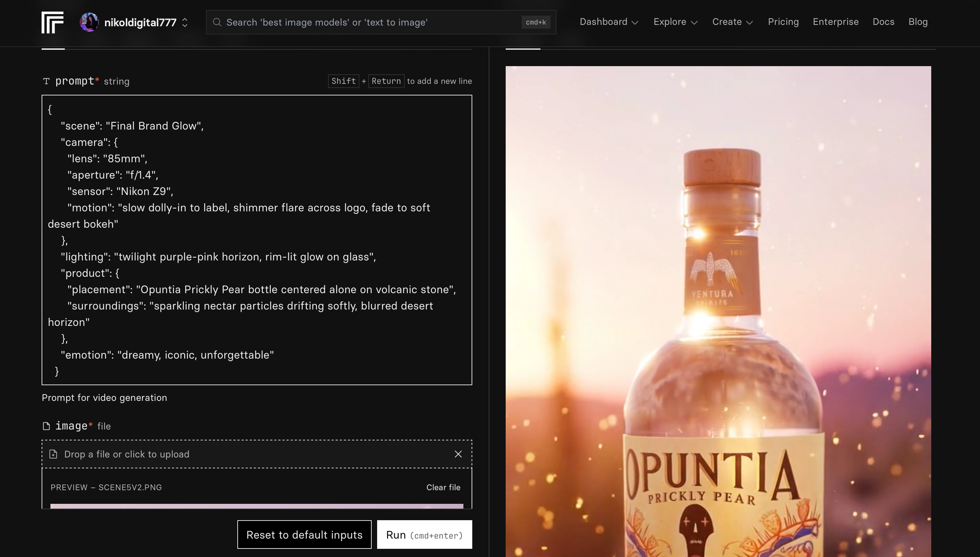Focus the model search field

click(381, 22)
